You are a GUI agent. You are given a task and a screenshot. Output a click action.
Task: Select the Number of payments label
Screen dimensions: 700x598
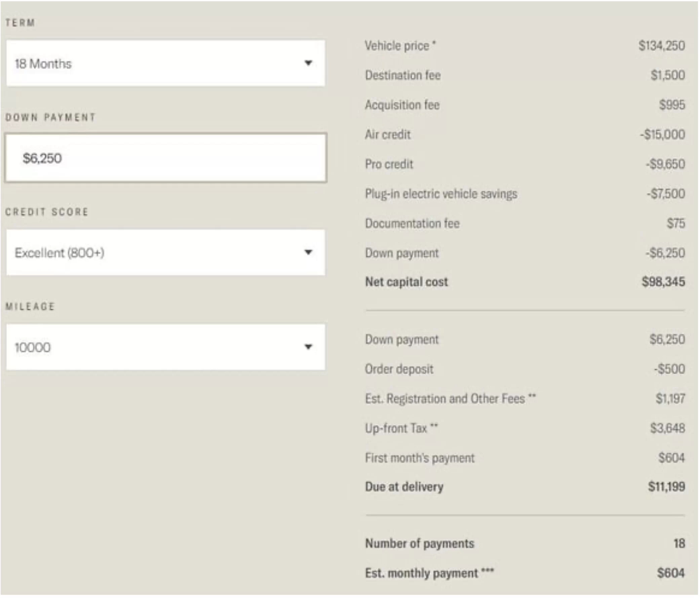(420, 543)
